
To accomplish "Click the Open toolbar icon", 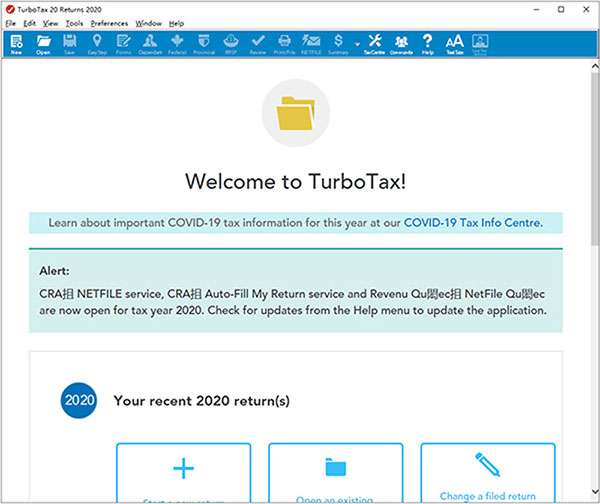I will pyautogui.click(x=43, y=44).
